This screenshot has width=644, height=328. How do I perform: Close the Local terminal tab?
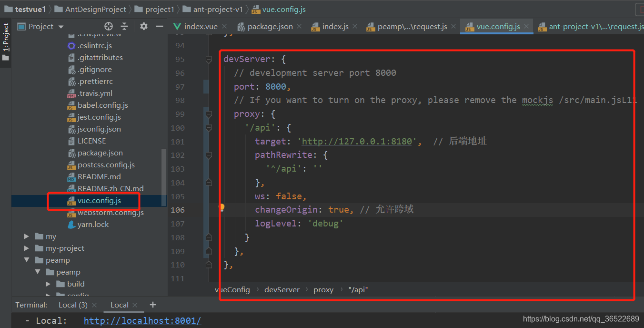(135, 305)
